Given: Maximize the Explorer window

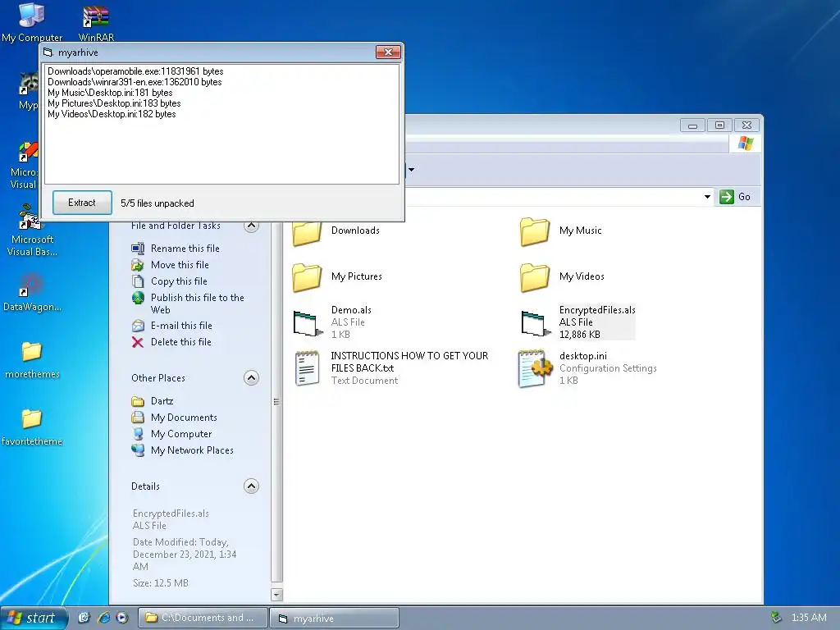Looking at the screenshot, I should point(719,126).
